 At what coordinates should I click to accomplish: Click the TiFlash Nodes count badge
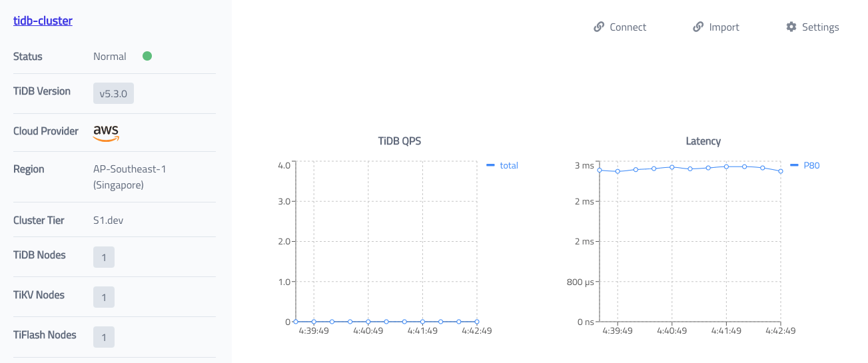pos(104,337)
